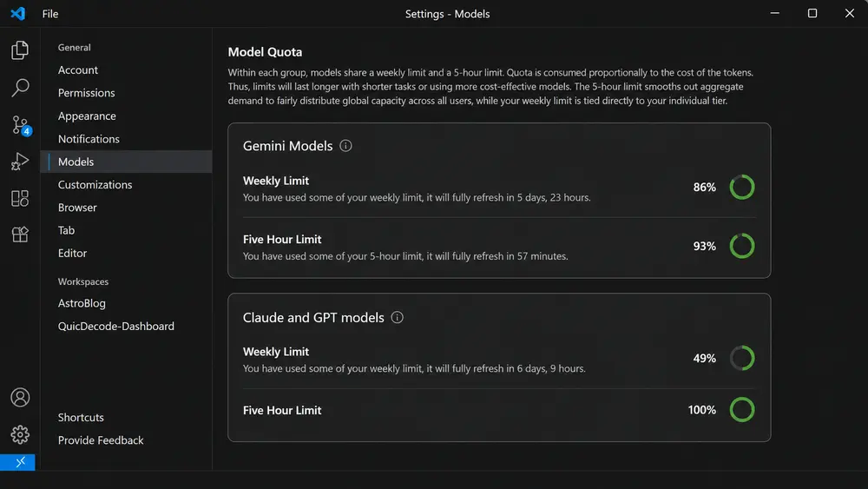868x489 pixels.
Task: Click the 93% five hour value
Action: (x=704, y=246)
